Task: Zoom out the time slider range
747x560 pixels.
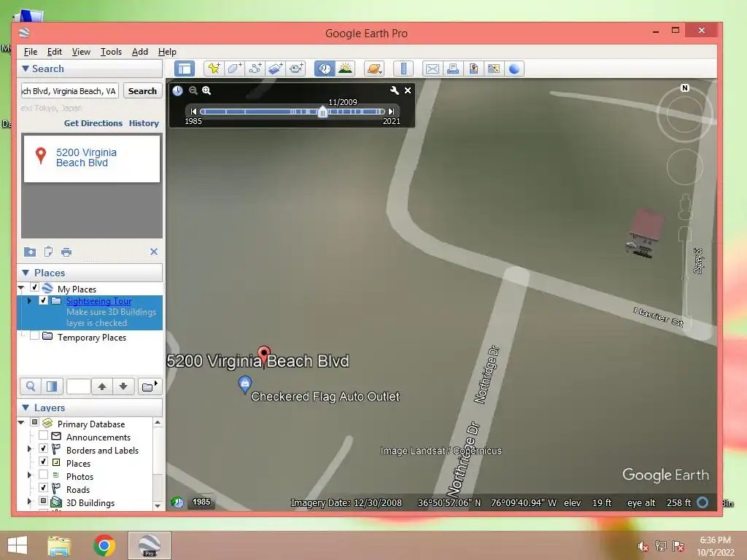Action: [x=193, y=90]
